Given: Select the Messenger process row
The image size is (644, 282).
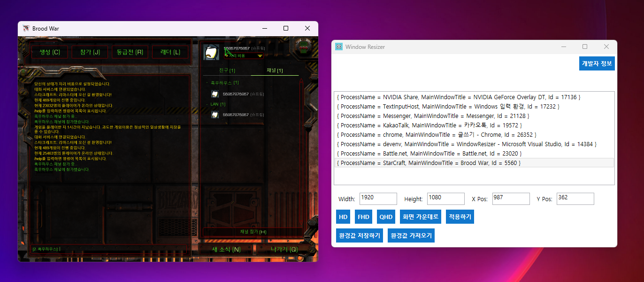Looking at the screenshot, I should (474, 116).
